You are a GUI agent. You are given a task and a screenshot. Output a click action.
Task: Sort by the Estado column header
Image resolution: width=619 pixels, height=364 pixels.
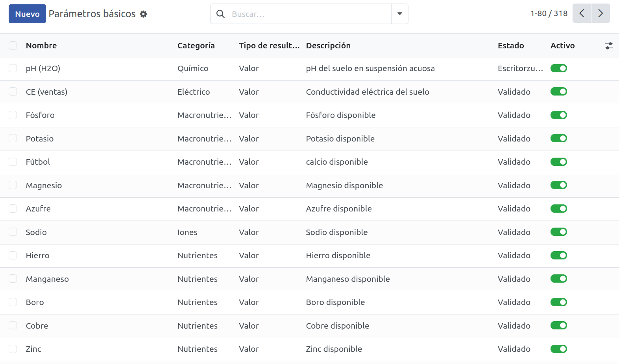511,46
